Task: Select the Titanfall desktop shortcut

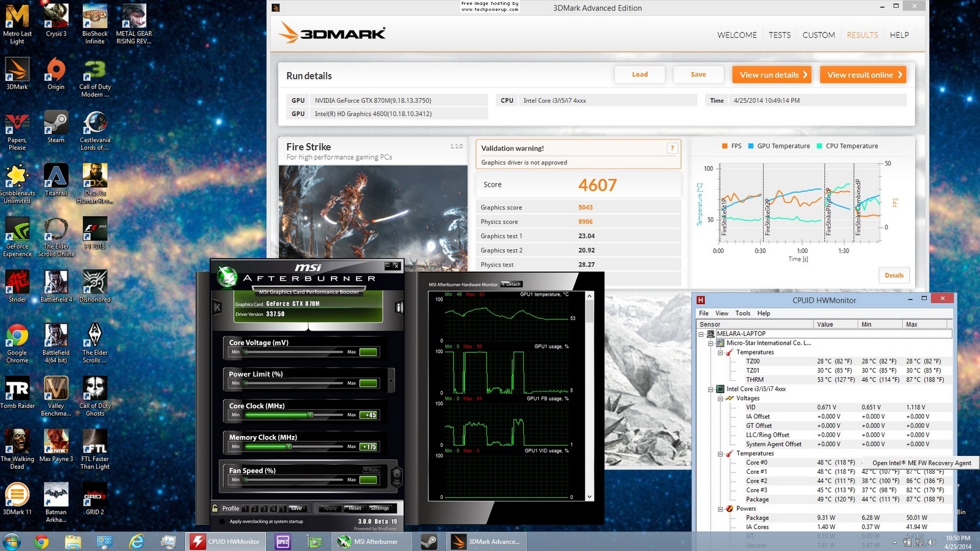Action: coord(56,180)
